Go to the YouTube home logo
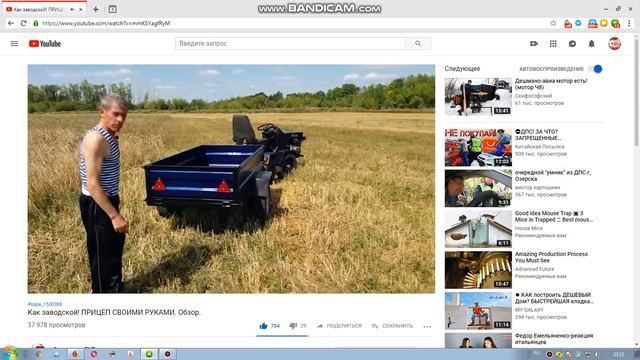Viewport: 640px width, 360px height. tap(45, 44)
